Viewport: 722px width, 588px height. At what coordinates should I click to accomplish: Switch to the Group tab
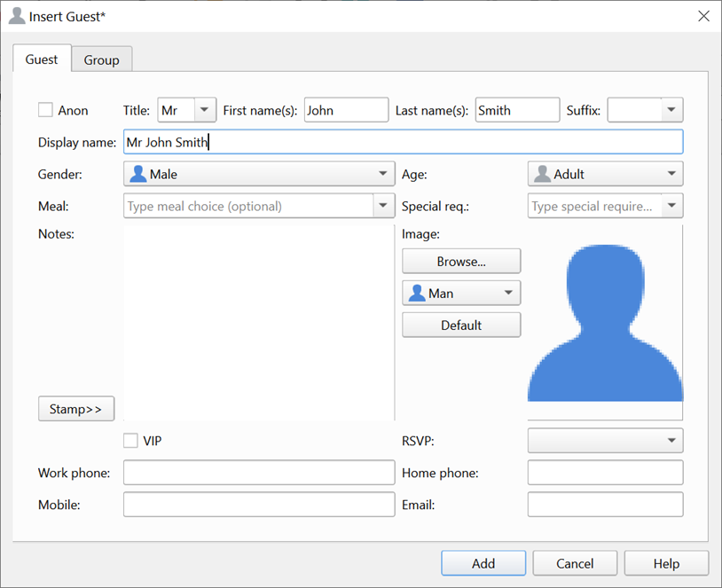[102, 60]
